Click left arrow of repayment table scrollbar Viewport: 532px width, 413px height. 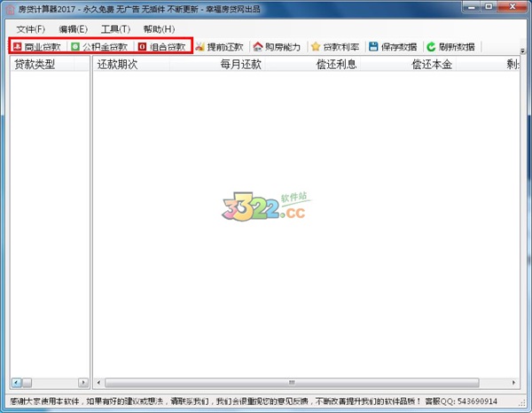tap(98, 383)
